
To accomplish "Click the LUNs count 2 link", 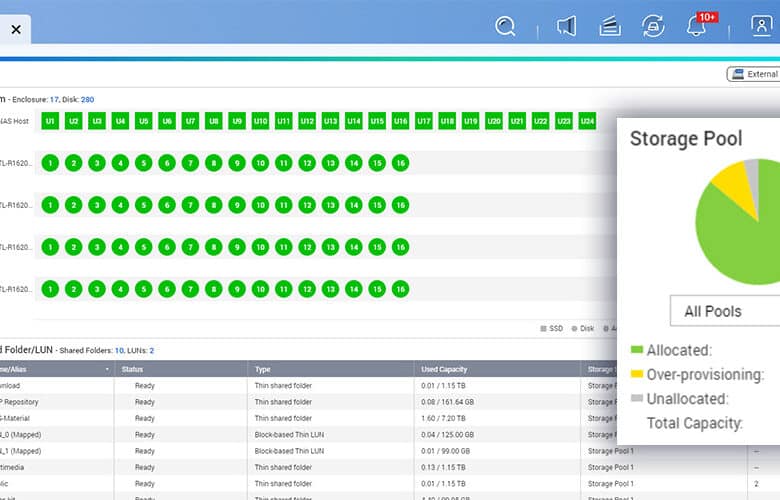I will 152,350.
